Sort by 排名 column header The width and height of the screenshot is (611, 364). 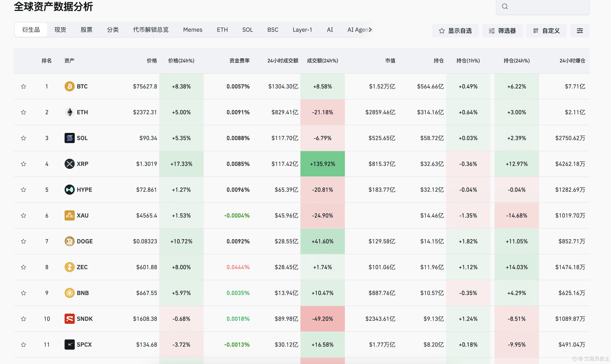(x=47, y=61)
